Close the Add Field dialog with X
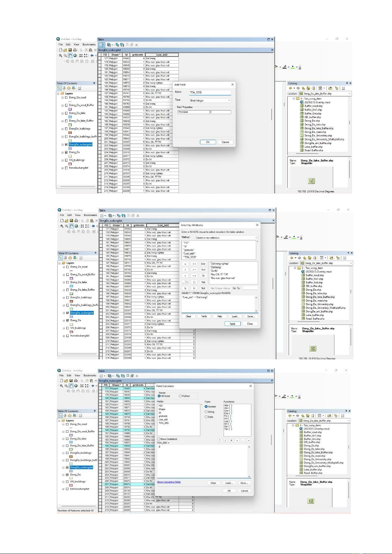This screenshot has height=554, width=392. point(233,84)
